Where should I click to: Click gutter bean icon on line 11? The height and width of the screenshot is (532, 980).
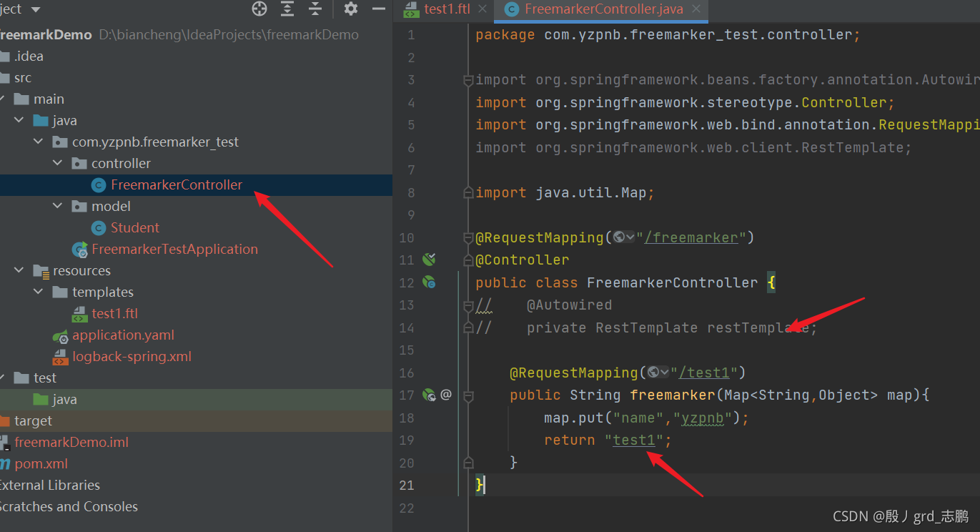click(x=429, y=260)
